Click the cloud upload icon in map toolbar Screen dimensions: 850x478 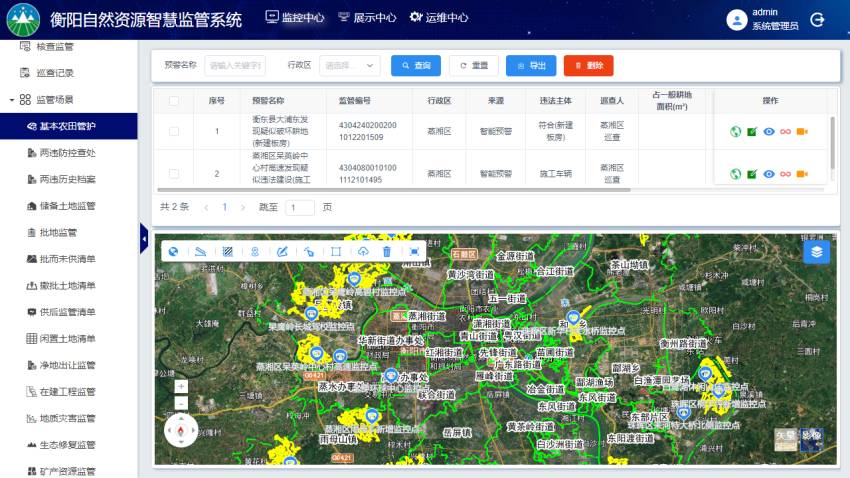pyautogui.click(x=362, y=251)
